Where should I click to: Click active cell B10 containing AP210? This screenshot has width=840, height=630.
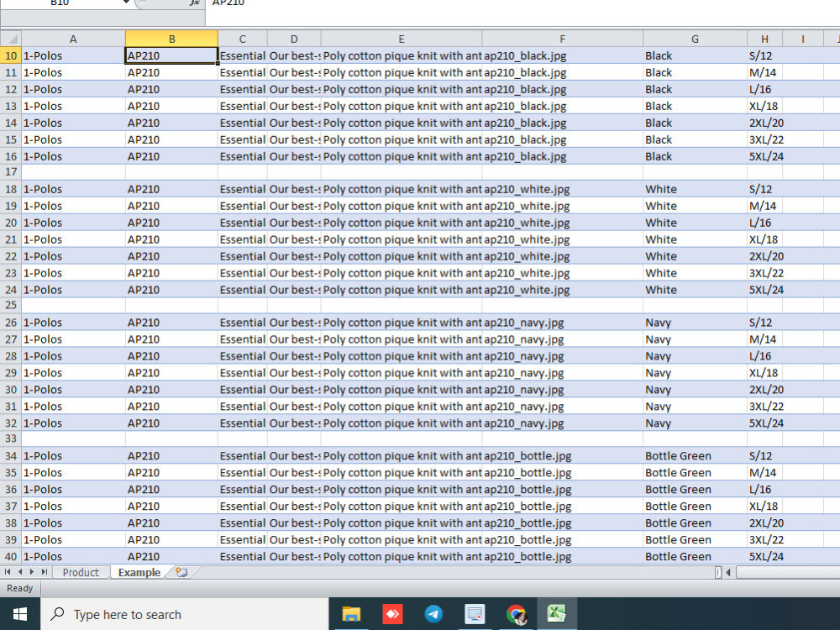click(x=172, y=55)
